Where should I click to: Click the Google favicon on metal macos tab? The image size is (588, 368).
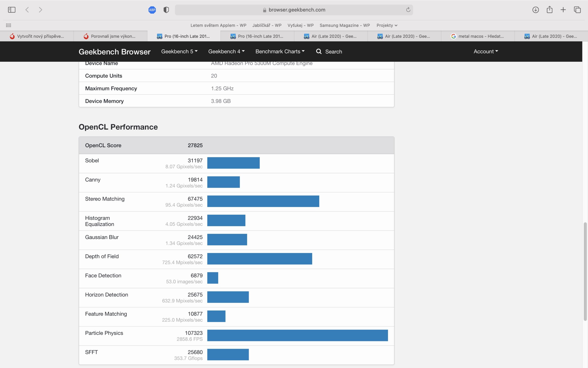click(453, 36)
